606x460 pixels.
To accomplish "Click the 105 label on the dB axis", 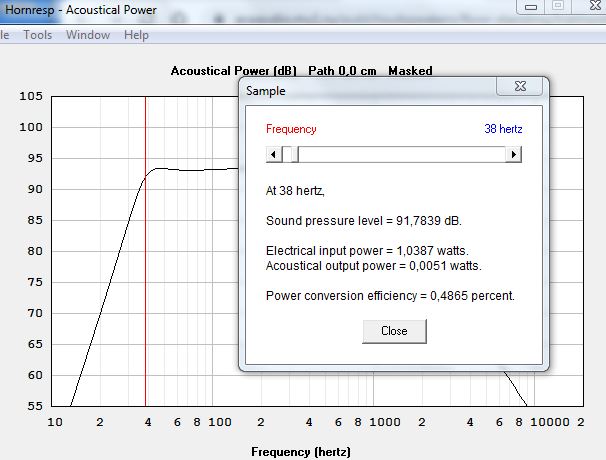I will [31, 96].
